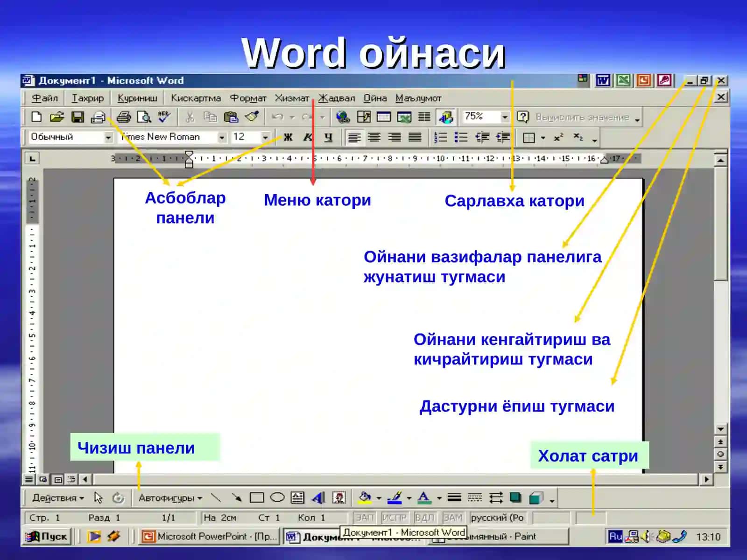Open borders dropdown arrow
This screenshot has height=560, width=747.
[x=543, y=138]
